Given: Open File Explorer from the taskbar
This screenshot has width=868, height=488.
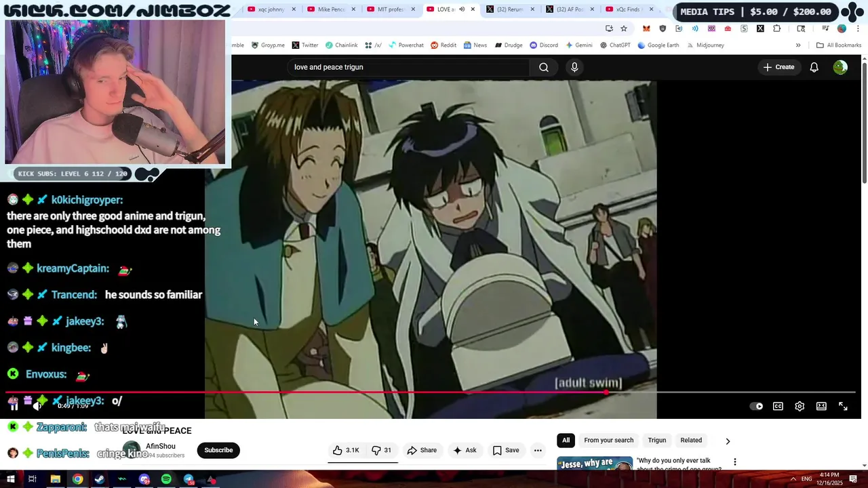Looking at the screenshot, I should (x=56, y=479).
